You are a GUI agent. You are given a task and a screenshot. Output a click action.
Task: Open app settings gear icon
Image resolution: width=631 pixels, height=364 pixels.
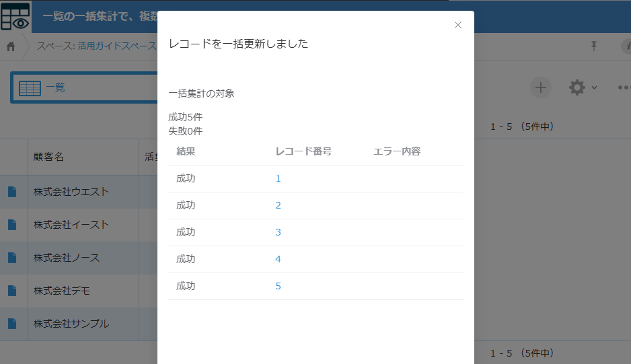tap(577, 87)
